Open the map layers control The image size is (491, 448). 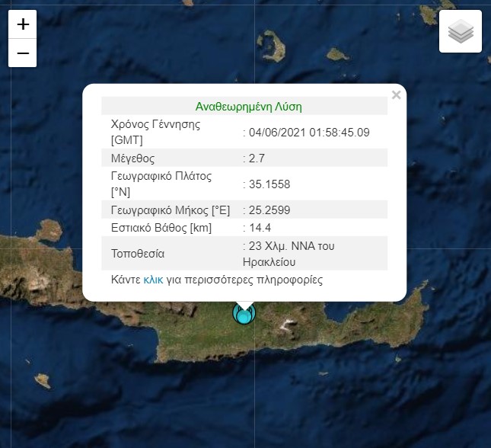[x=461, y=32]
